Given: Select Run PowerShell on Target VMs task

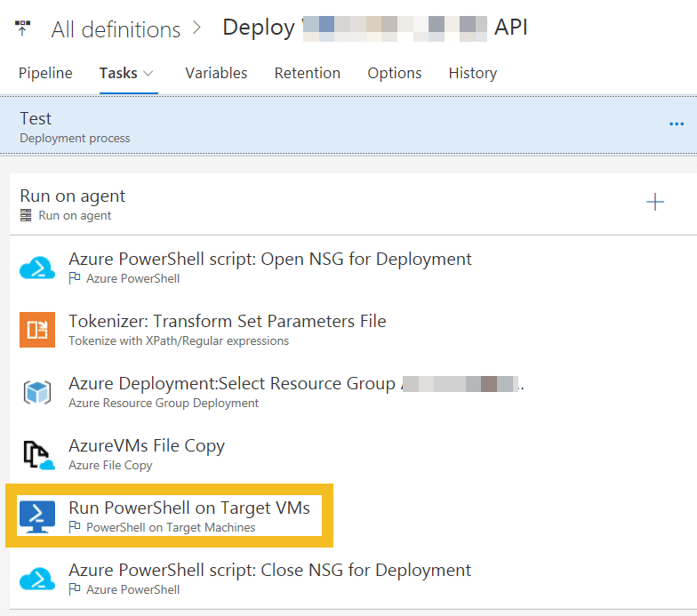Looking at the screenshot, I should click(189, 508).
